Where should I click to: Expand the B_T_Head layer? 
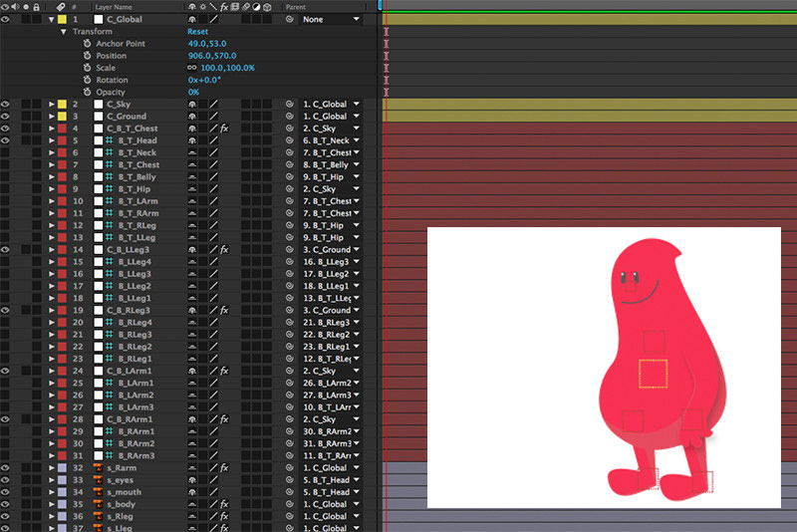pyautogui.click(x=52, y=140)
